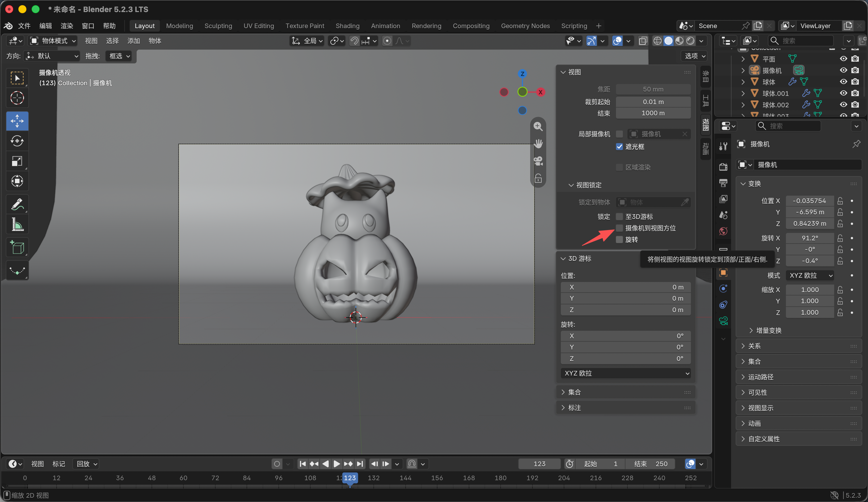Image resolution: width=868 pixels, height=502 pixels.
Task: Click the viewport zoom magnifier icon
Action: pos(538,127)
